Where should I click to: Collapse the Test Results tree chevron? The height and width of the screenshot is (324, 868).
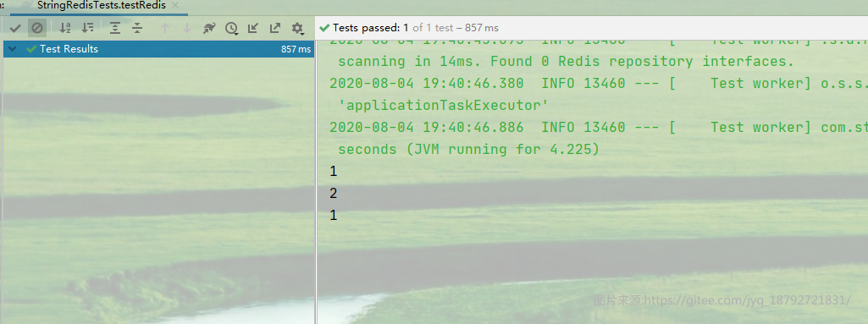pyautogui.click(x=13, y=49)
